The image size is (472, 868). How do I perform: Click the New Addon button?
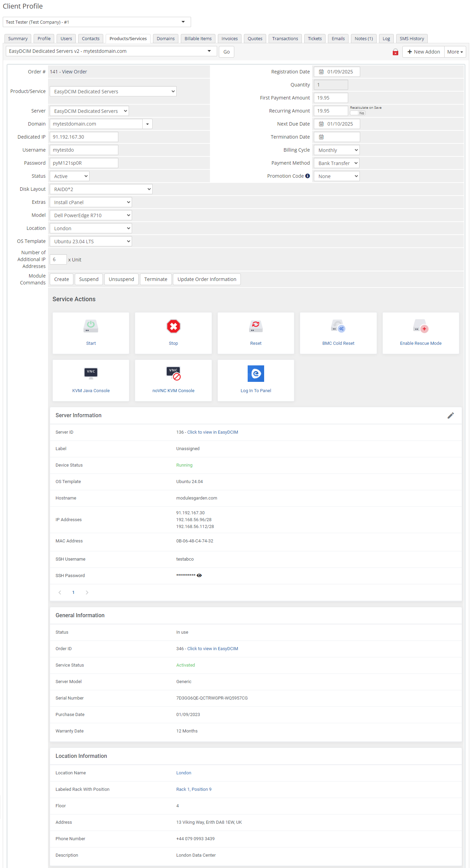point(423,52)
